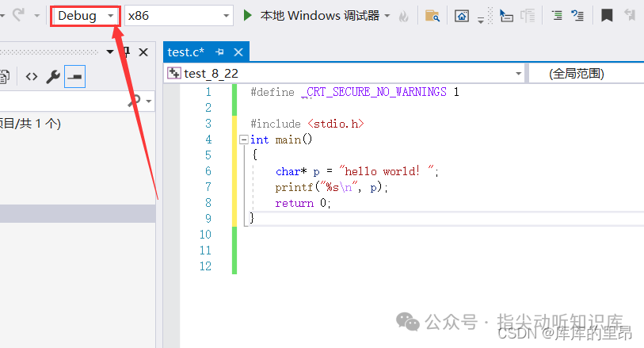Click line number 6 in the editor
The height and width of the screenshot is (348, 644).
pos(208,171)
